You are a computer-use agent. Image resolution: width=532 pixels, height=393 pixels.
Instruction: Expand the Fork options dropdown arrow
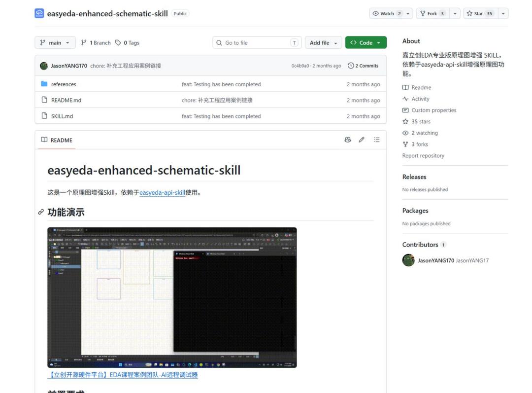(x=455, y=14)
